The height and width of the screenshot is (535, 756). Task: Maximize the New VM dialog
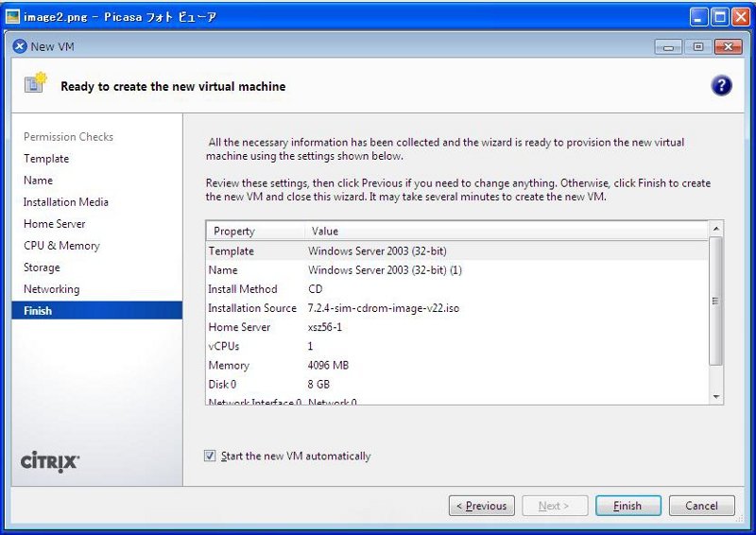point(698,47)
